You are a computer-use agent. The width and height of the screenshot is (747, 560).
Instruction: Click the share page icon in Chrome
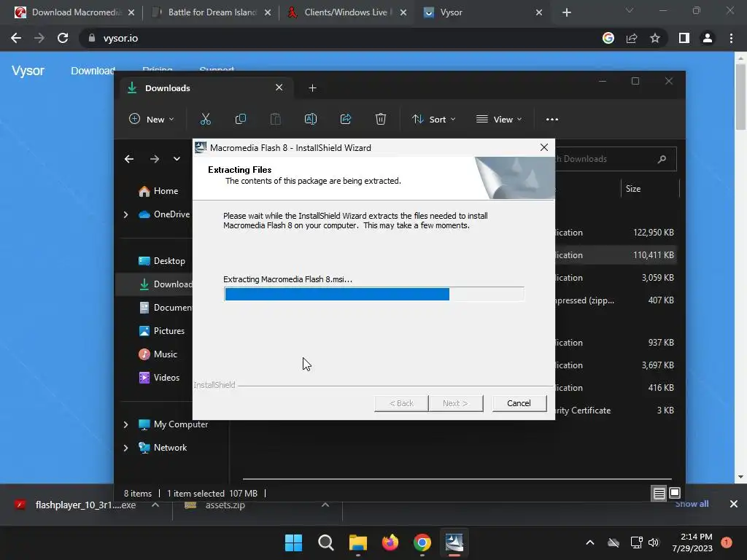pos(632,38)
